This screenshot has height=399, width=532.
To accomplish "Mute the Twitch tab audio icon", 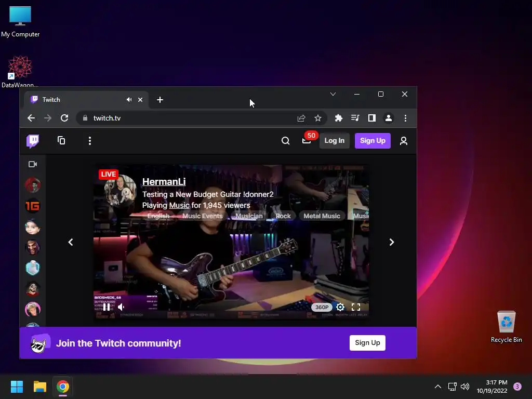I will click(129, 100).
